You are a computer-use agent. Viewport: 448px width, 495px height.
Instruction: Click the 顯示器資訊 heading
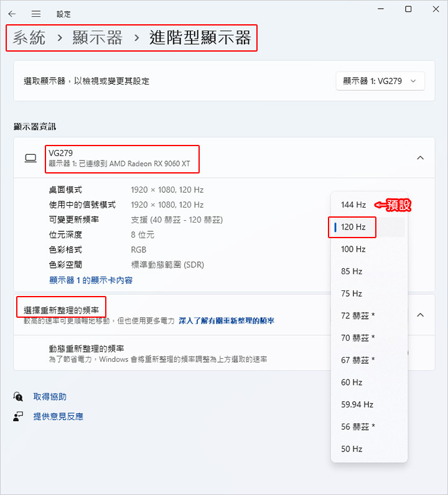[x=35, y=127]
